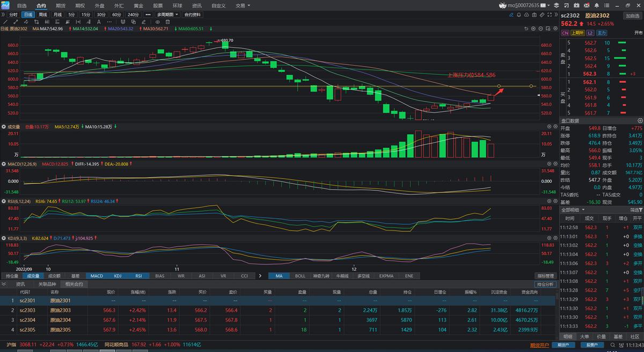Switch to the 关联品种 tab

(47, 284)
